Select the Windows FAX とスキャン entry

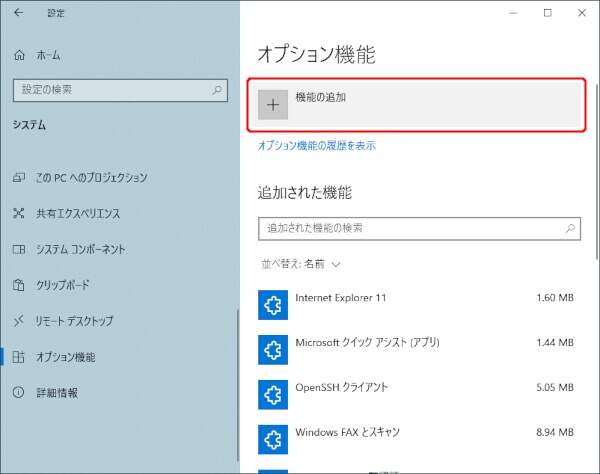(x=417, y=440)
